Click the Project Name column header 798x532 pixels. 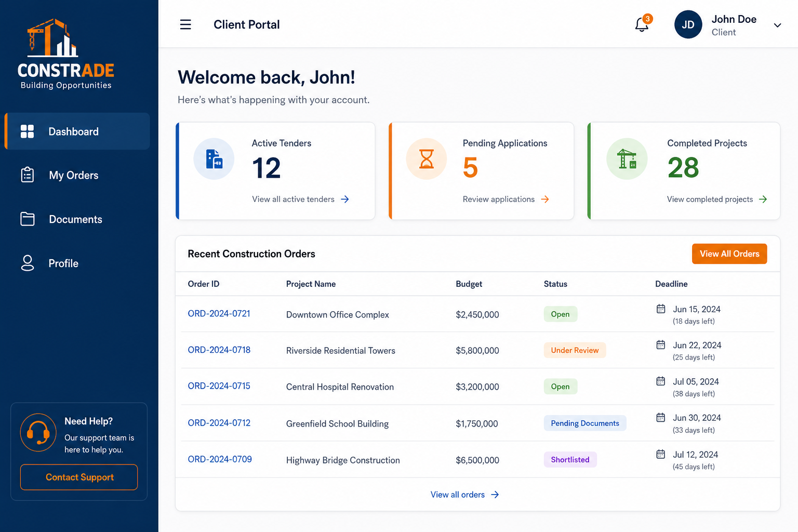tap(311, 284)
